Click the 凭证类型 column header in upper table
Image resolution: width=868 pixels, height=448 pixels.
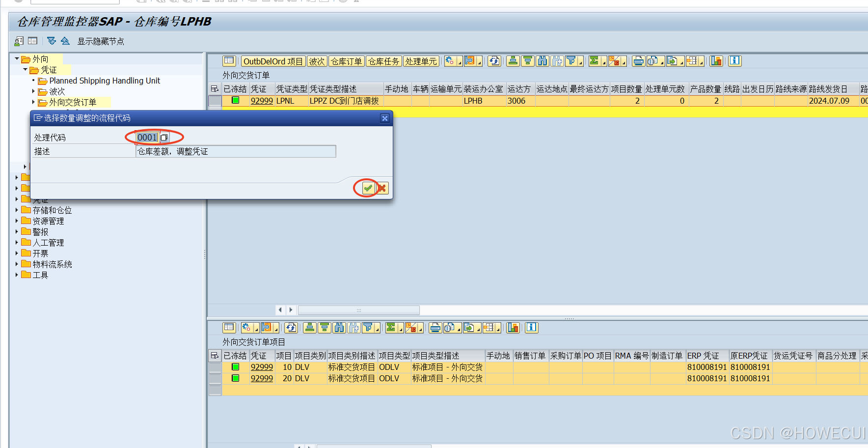click(292, 89)
